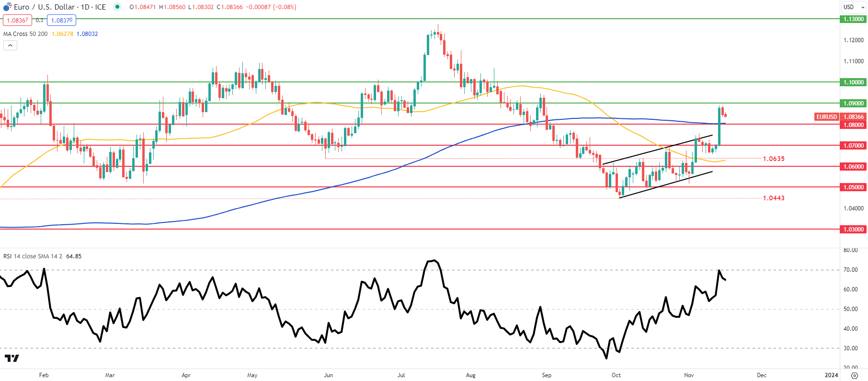Viewport: 868px width, 381px height.
Task: Click the 1.06000 red price level label
Action: pyautogui.click(x=854, y=167)
